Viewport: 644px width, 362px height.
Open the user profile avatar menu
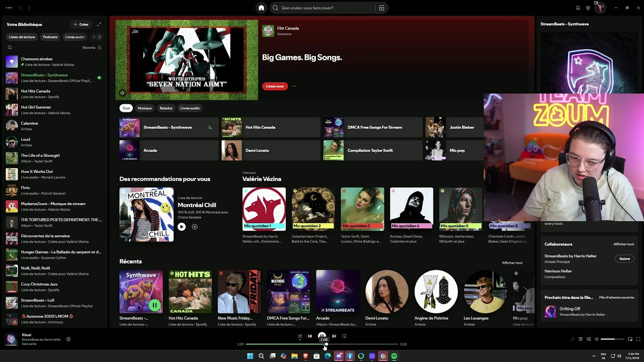(600, 8)
